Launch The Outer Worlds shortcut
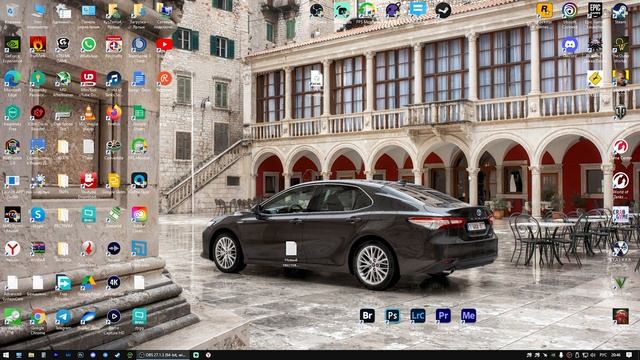 click(620, 44)
